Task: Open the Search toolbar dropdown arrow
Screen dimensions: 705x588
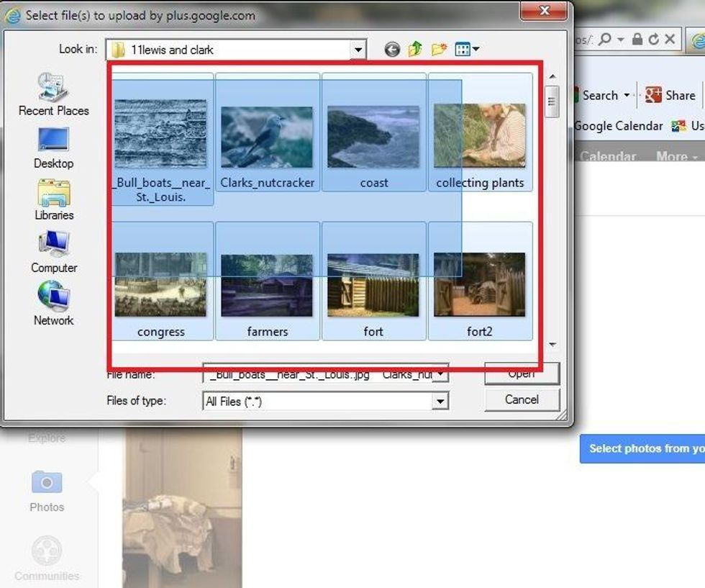Action: coord(627,96)
